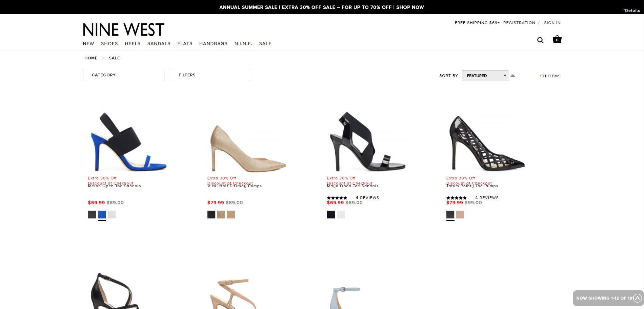Viewport: 644px width, 309px height.
Task: Click the Sort By label
Action: (x=449, y=76)
